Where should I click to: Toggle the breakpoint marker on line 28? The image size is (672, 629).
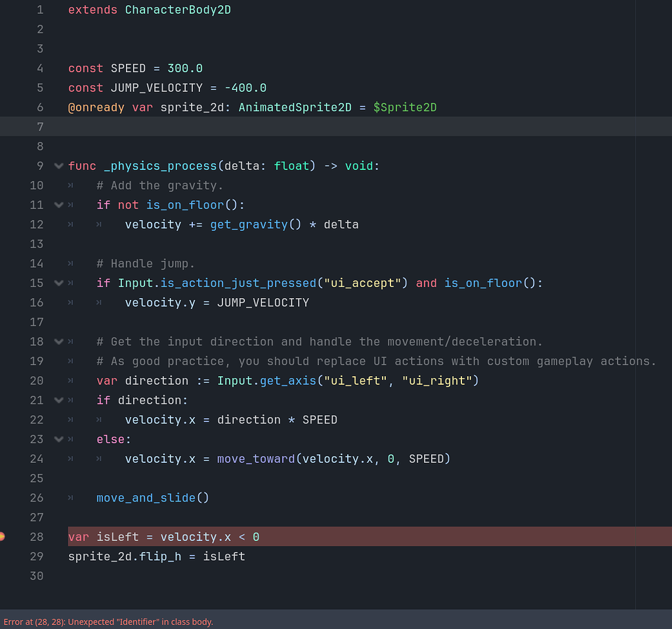tap(3, 536)
